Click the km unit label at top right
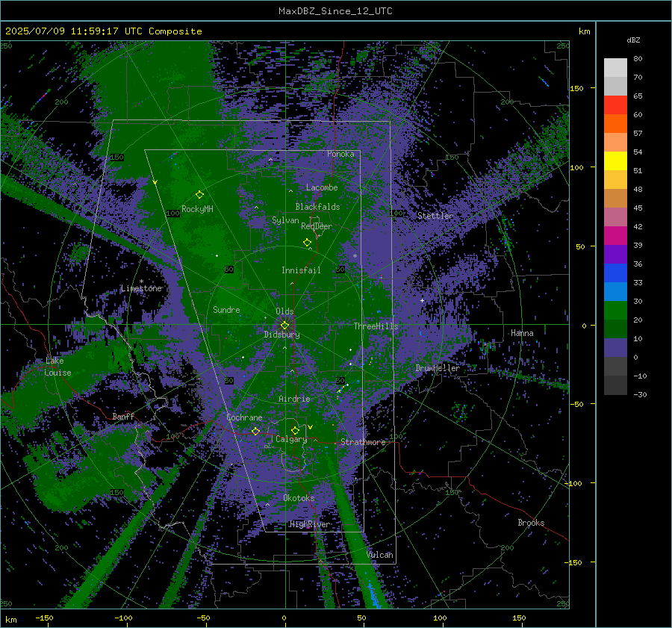Screen dimensions: 672x628 584,31
